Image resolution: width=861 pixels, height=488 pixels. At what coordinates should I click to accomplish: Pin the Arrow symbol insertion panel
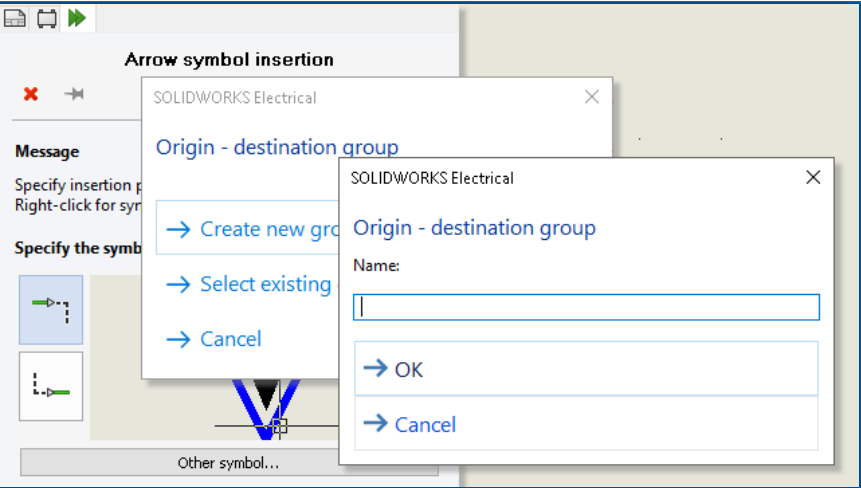[74, 94]
